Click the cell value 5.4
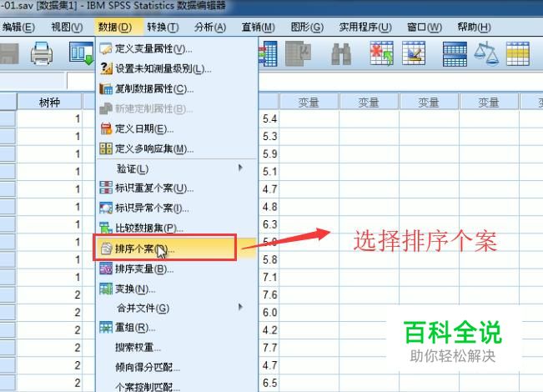The height and width of the screenshot is (392, 543). pyautogui.click(x=269, y=119)
